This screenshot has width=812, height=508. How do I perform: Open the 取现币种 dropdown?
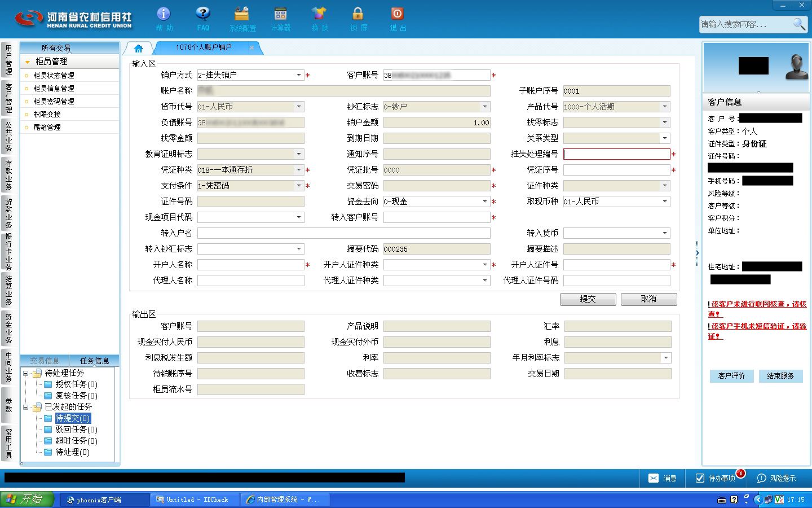665,202
